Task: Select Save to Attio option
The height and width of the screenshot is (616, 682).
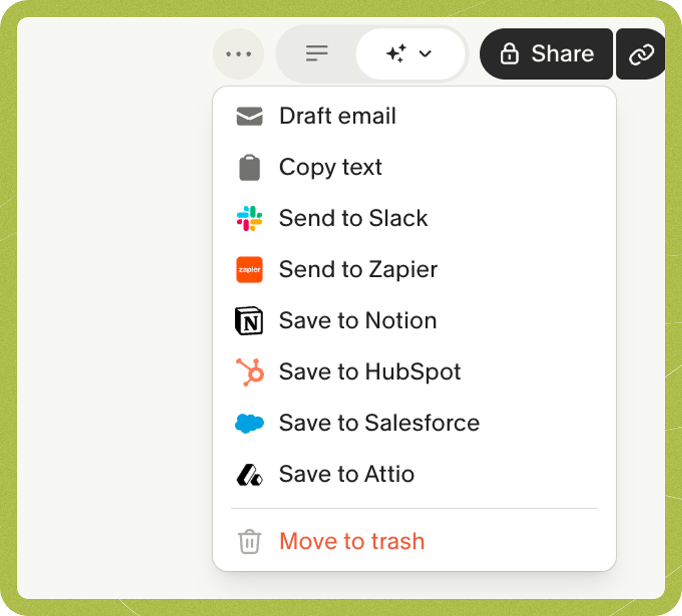Action: 414,474
